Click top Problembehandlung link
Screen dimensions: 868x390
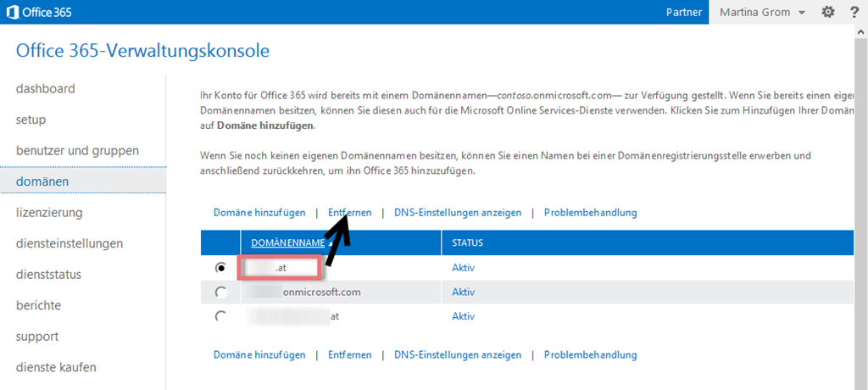591,213
